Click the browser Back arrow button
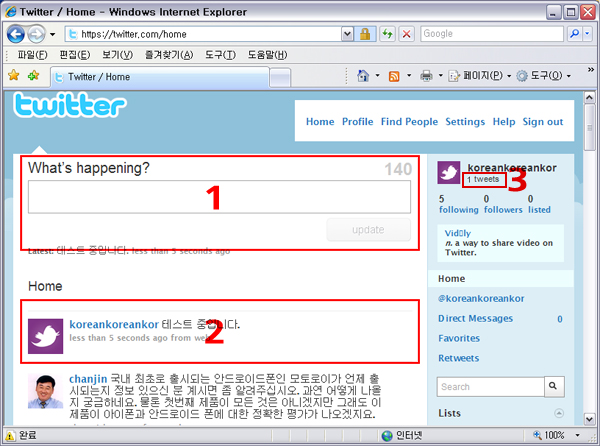The width and height of the screenshot is (600, 446). pyautogui.click(x=16, y=34)
